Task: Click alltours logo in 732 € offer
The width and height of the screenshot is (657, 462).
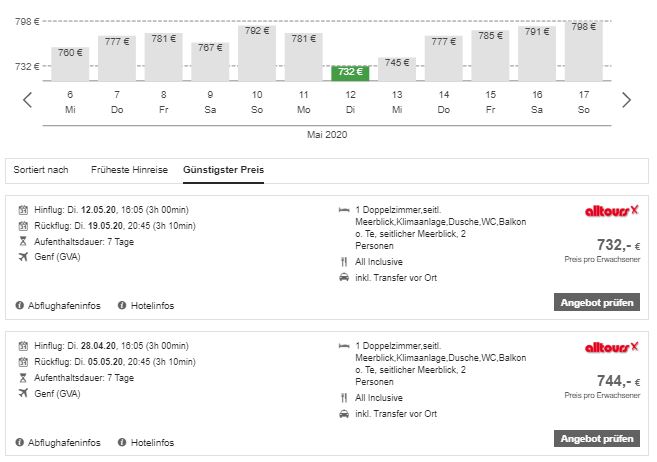Action: [612, 212]
